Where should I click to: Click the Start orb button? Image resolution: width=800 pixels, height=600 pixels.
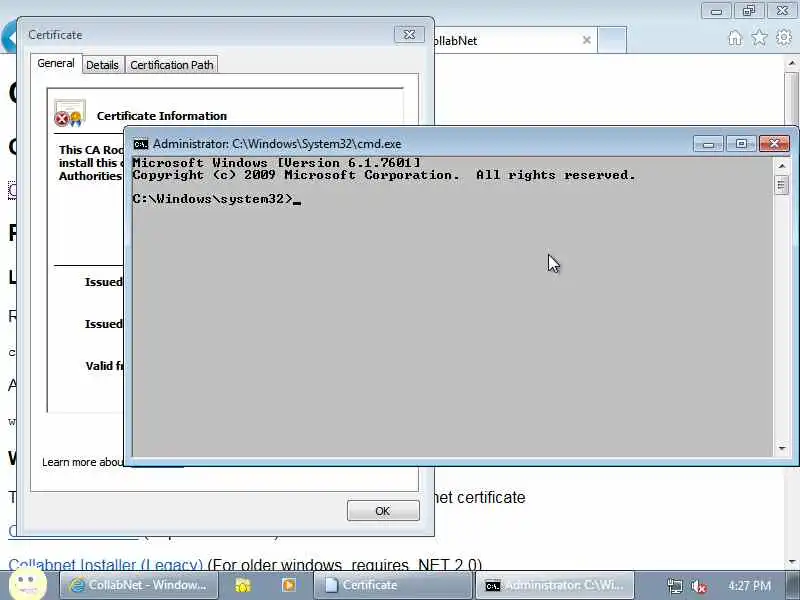[28, 584]
